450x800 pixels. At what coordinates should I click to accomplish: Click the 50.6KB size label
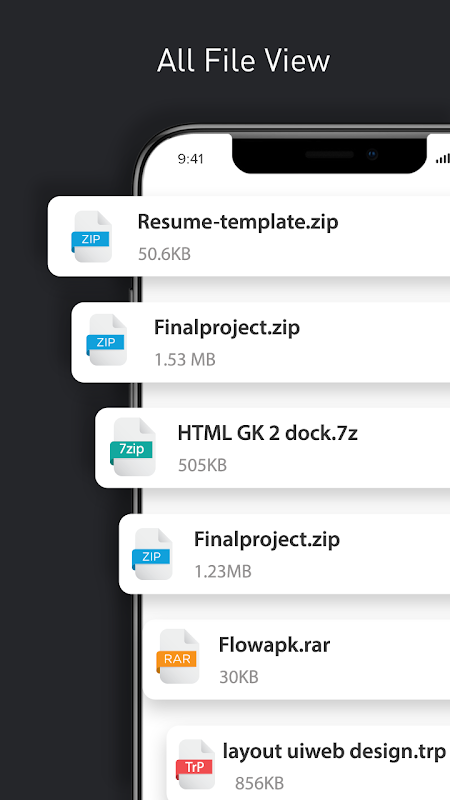point(164,254)
